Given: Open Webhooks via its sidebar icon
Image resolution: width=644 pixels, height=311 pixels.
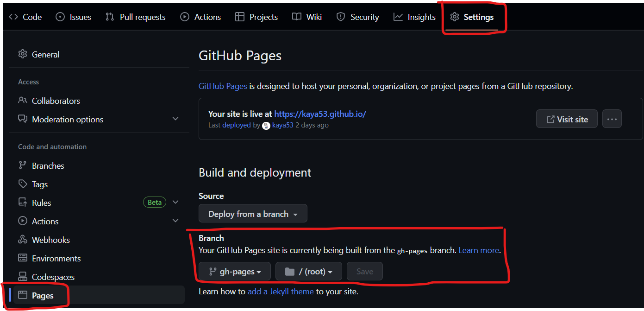Looking at the screenshot, I should tap(23, 240).
